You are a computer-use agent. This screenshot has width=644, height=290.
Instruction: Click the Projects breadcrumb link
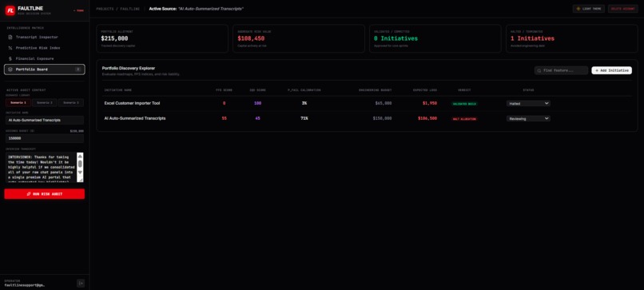pyautogui.click(x=105, y=9)
